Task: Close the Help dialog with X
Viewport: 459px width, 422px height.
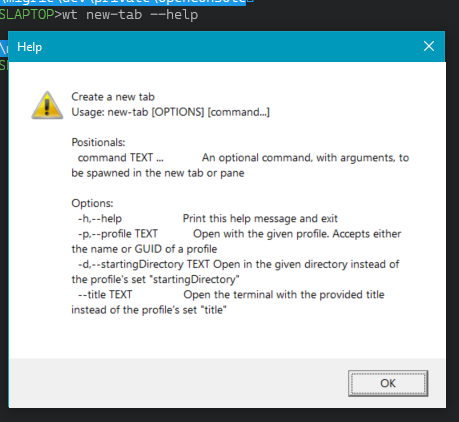Action: pos(429,46)
